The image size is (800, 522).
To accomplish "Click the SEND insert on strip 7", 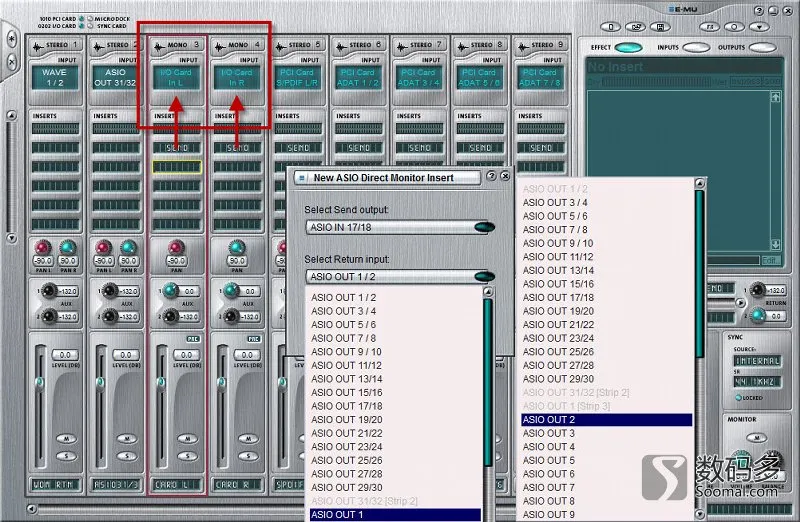I will pyautogui.click(x=419, y=148).
